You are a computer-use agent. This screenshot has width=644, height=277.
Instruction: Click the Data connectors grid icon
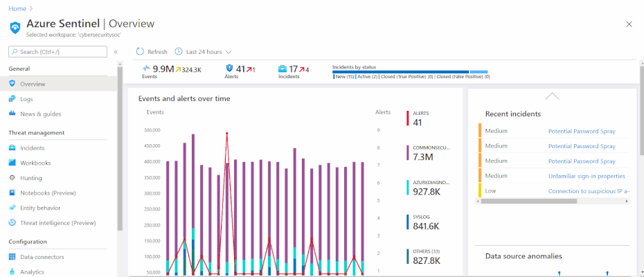coord(12,257)
